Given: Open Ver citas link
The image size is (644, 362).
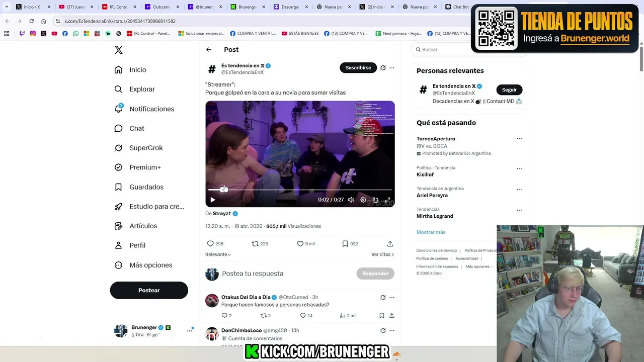Looking at the screenshot, I should (x=382, y=254).
